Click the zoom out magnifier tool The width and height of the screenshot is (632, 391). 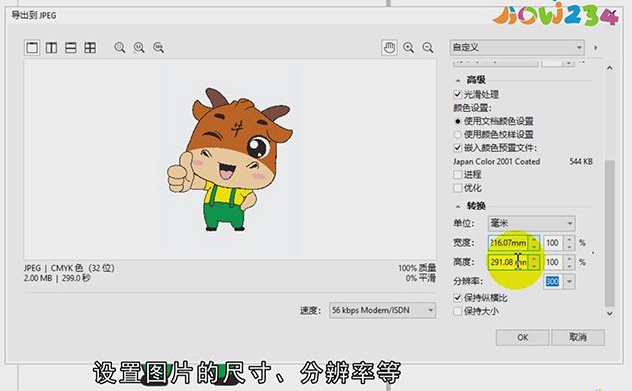point(428,48)
